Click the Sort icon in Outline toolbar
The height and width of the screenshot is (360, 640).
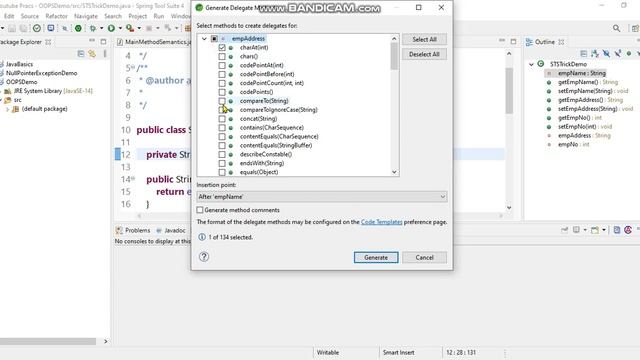(x=595, y=54)
